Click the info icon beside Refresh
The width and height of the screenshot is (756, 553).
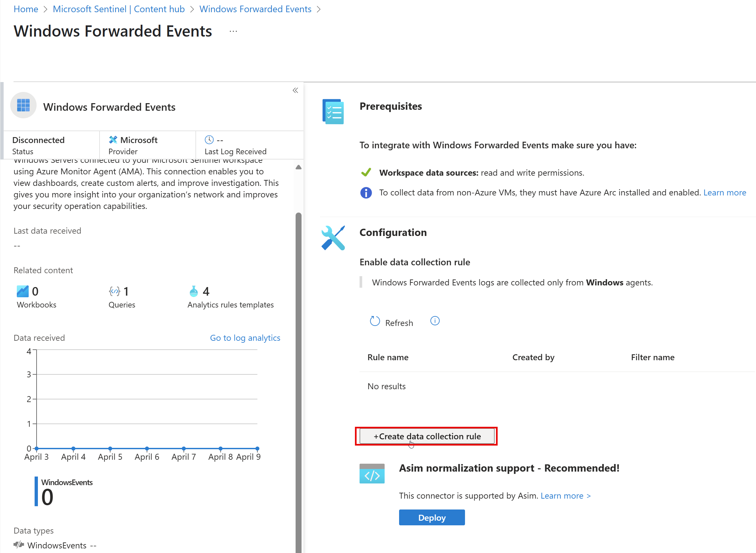(x=434, y=321)
